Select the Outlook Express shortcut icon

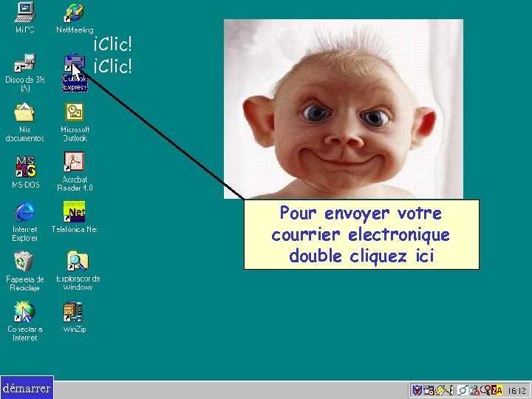pyautogui.click(x=75, y=63)
